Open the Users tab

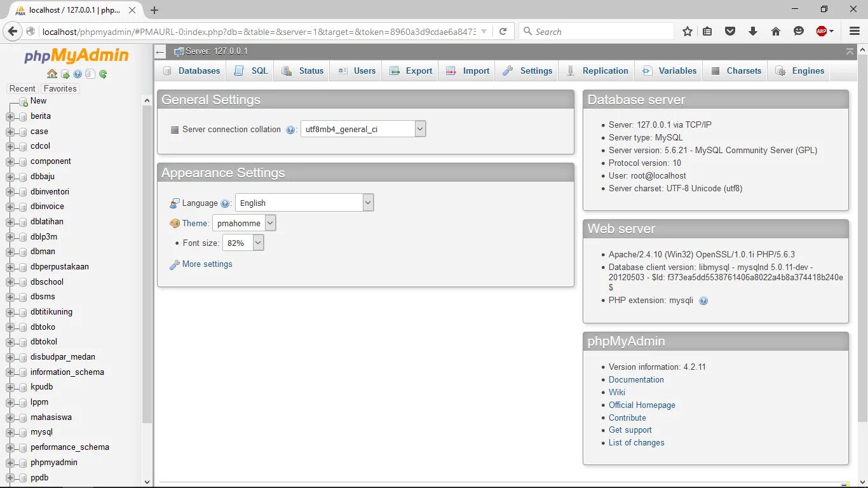click(x=356, y=71)
